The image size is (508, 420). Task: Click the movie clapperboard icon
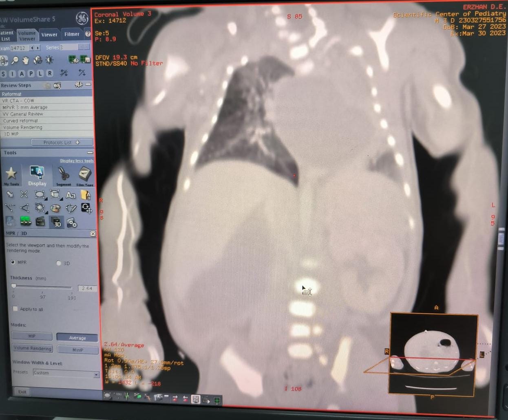click(40, 222)
